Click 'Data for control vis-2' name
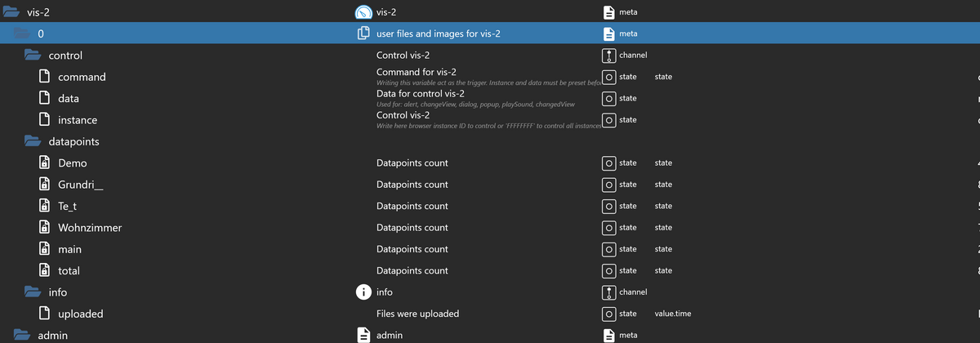This screenshot has width=980, height=343. [x=421, y=94]
